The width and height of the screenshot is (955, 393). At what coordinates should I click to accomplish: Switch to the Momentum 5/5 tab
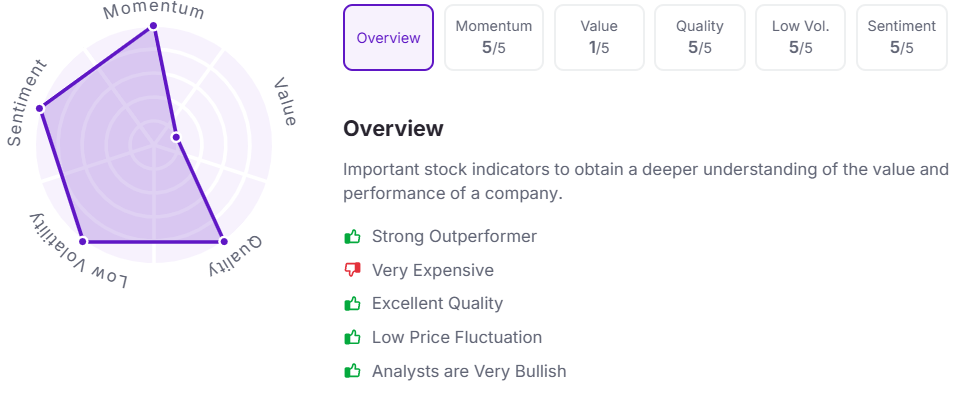[494, 38]
